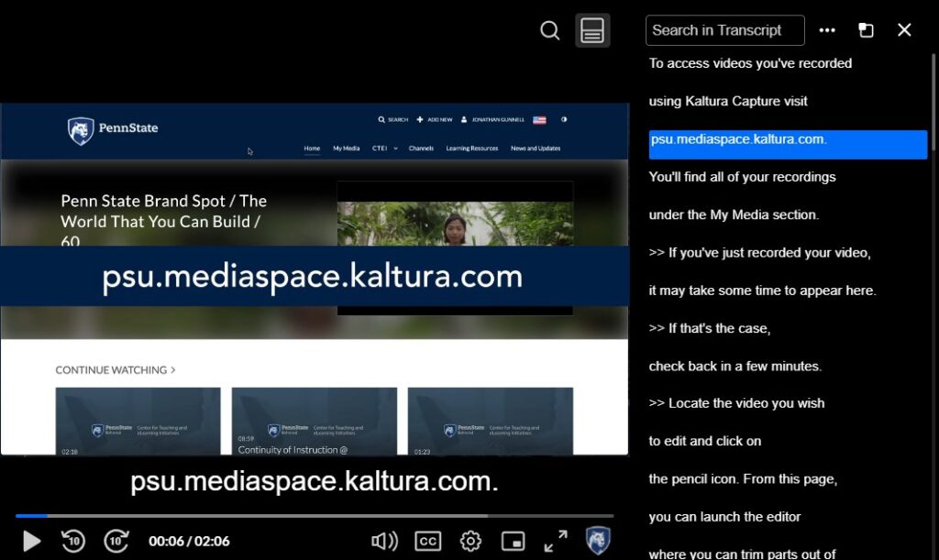Select transcript line 'If you've just recorded your video,'

pos(759,252)
